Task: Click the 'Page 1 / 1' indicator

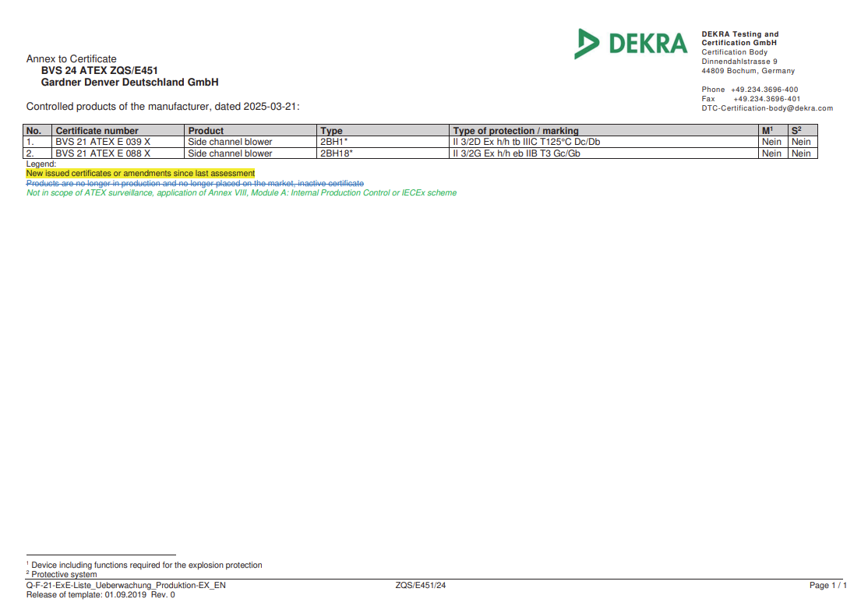Action: click(827, 586)
